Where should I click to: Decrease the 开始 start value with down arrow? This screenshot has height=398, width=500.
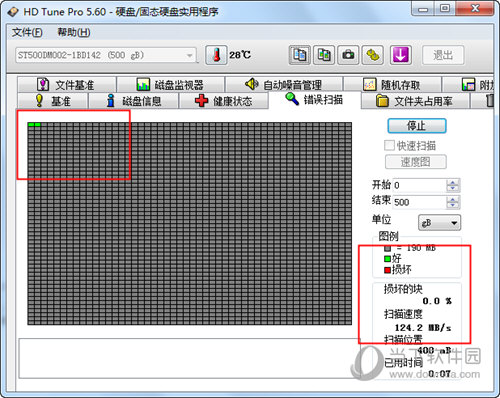click(453, 189)
